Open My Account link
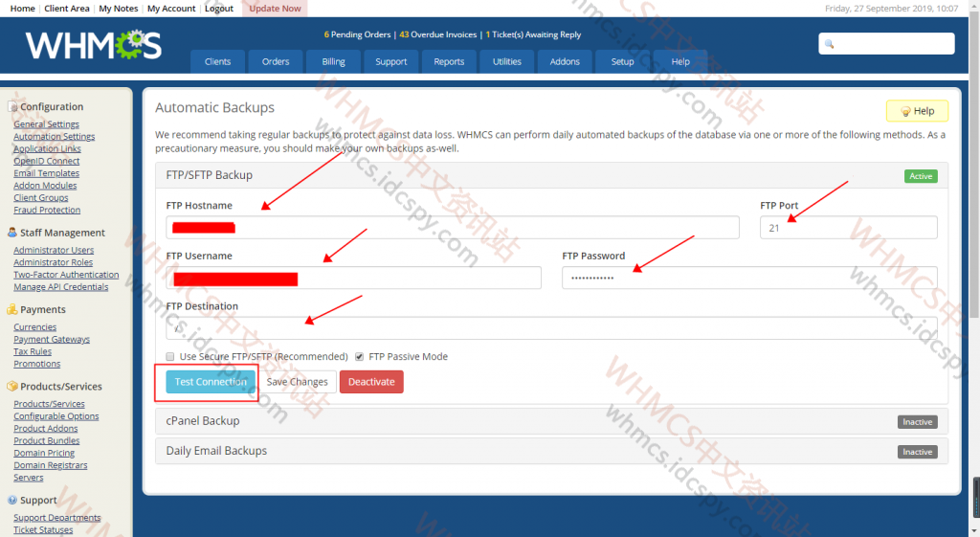 [171, 8]
